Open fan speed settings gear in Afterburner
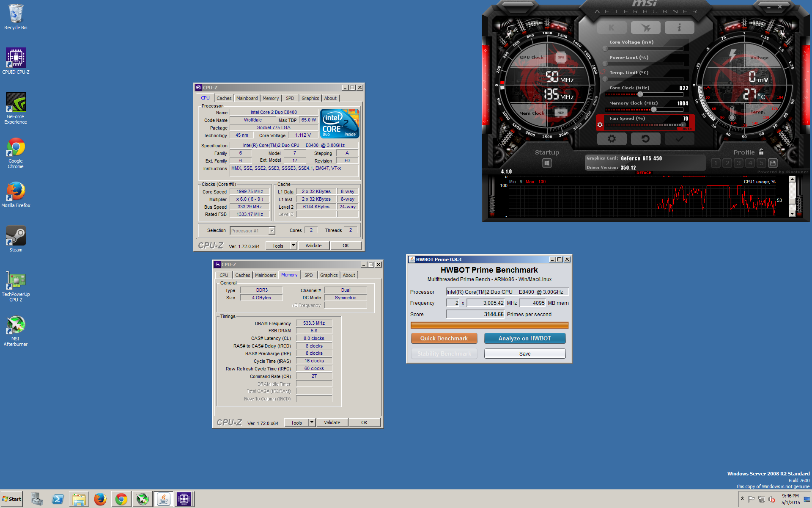 [x=600, y=125]
